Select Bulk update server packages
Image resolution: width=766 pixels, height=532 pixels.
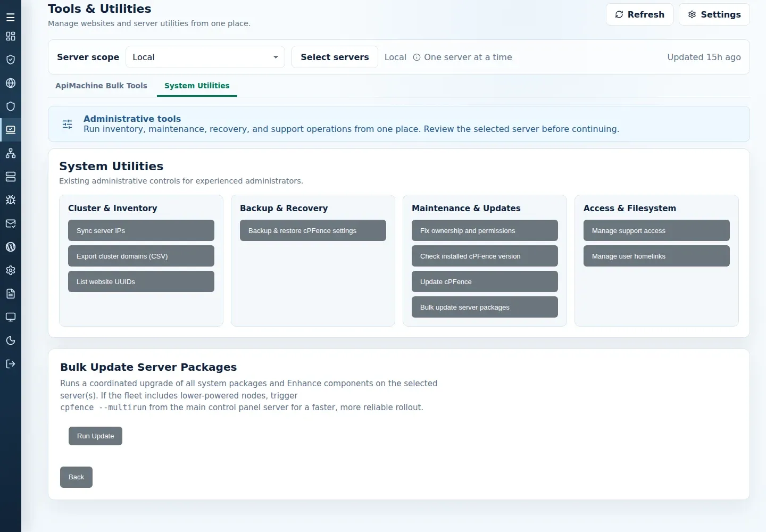485,307
